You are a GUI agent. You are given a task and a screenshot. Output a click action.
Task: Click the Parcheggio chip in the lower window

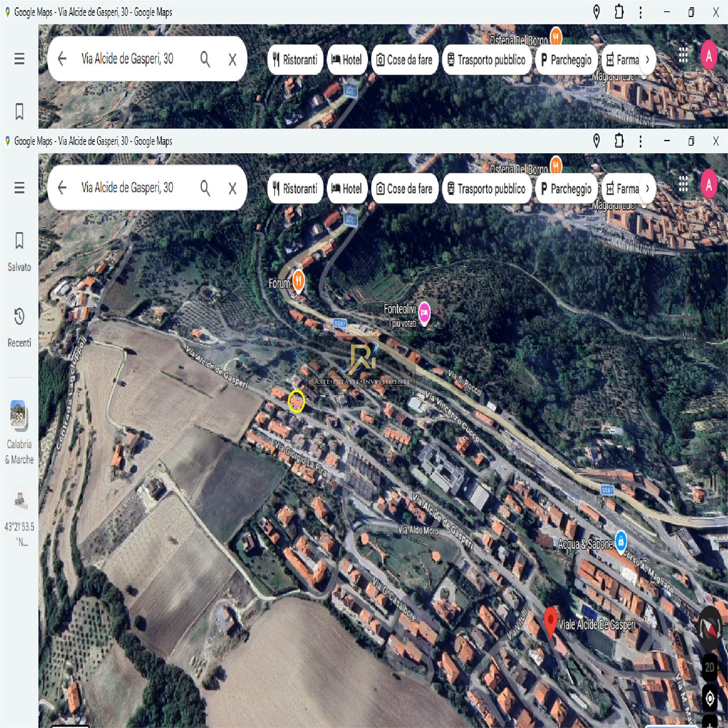pos(566,188)
